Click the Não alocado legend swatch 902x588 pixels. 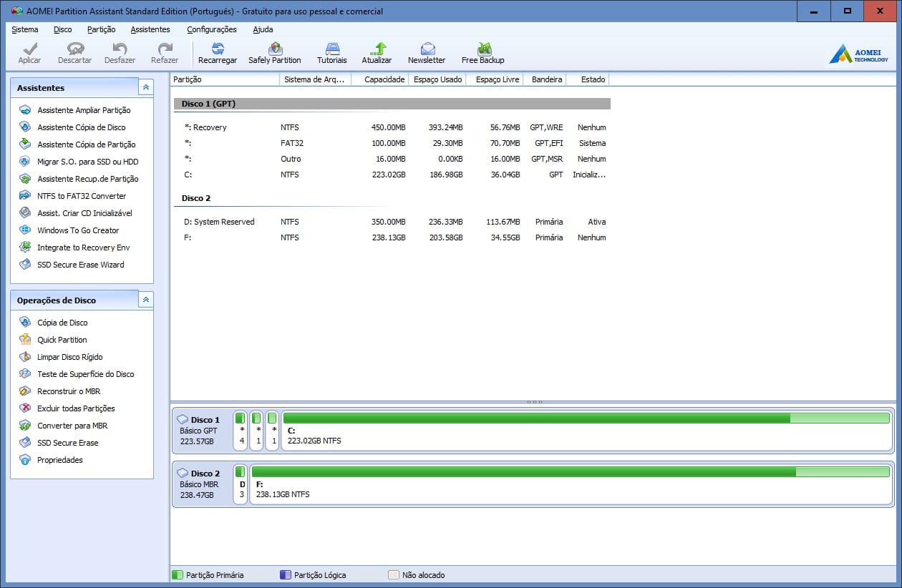[393, 575]
